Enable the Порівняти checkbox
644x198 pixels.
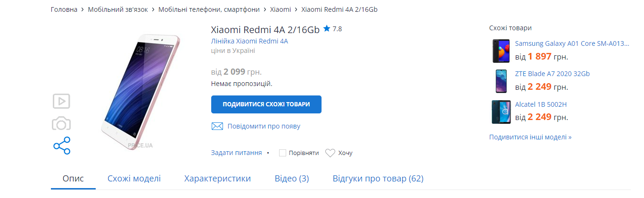pyautogui.click(x=283, y=153)
